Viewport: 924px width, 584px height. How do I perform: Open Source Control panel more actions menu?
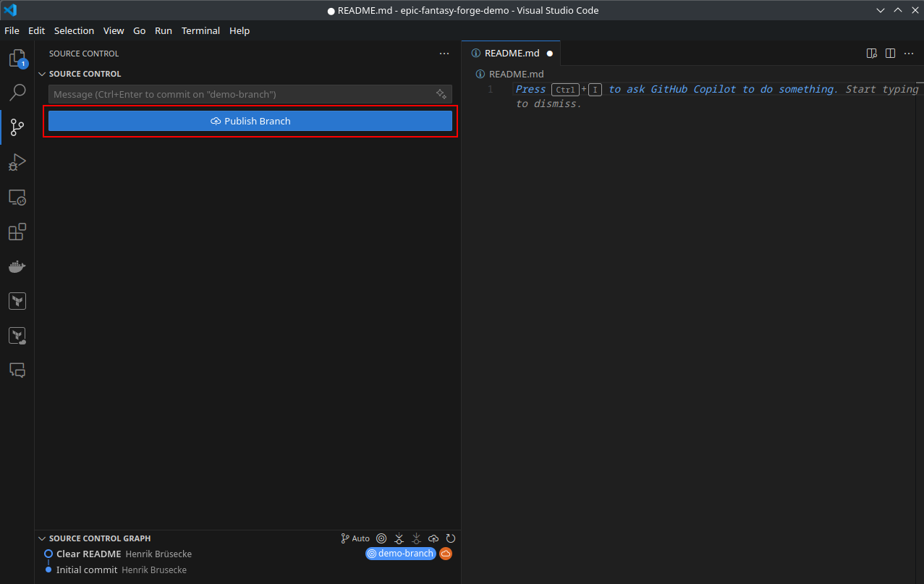click(x=444, y=54)
